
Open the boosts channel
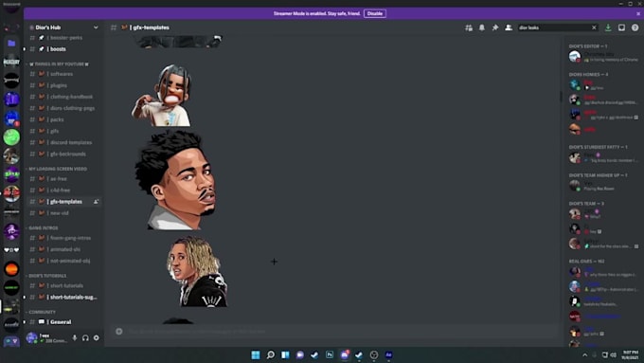click(63, 49)
